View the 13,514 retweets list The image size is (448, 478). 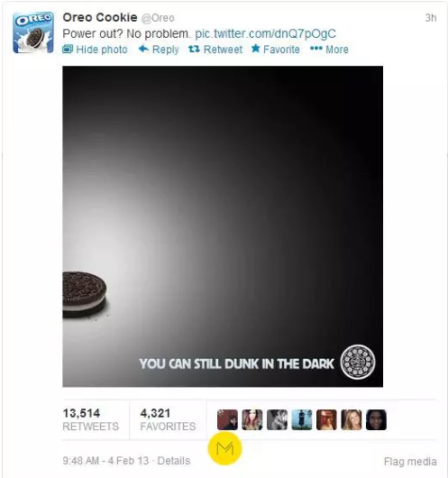coord(90,419)
